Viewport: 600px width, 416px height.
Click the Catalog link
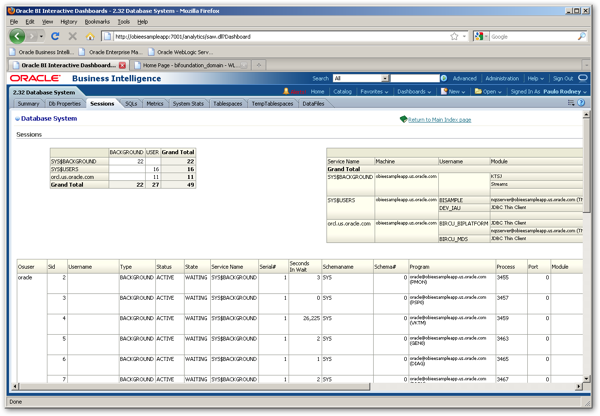pyautogui.click(x=342, y=91)
